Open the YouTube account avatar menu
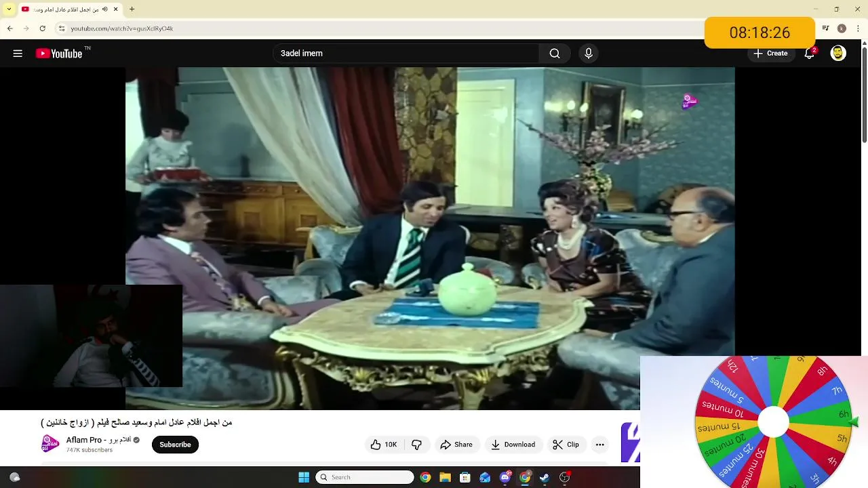The height and width of the screenshot is (488, 868). coord(838,54)
